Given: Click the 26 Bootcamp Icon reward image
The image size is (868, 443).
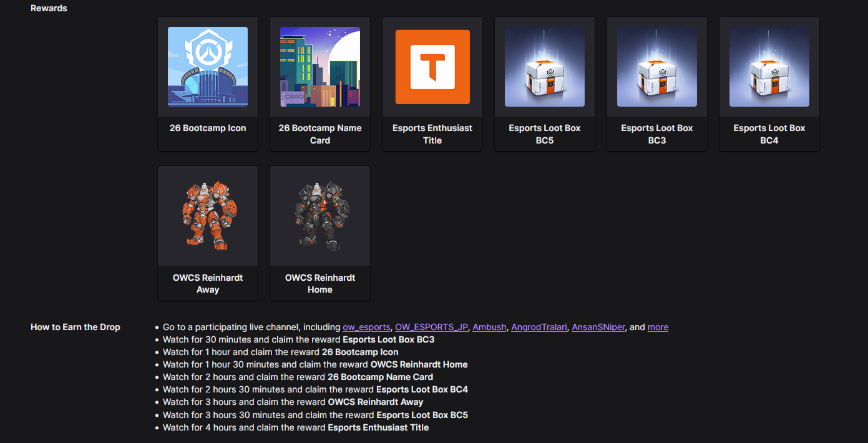Looking at the screenshot, I should (208, 67).
